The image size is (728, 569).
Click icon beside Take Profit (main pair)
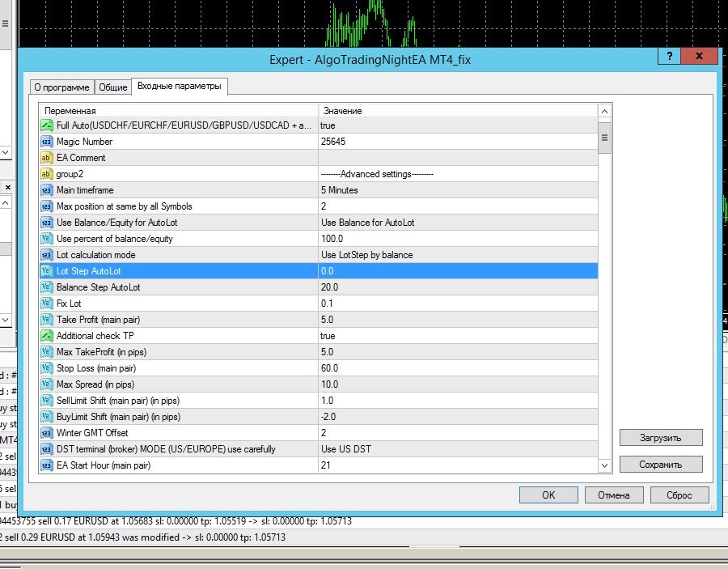(x=46, y=320)
